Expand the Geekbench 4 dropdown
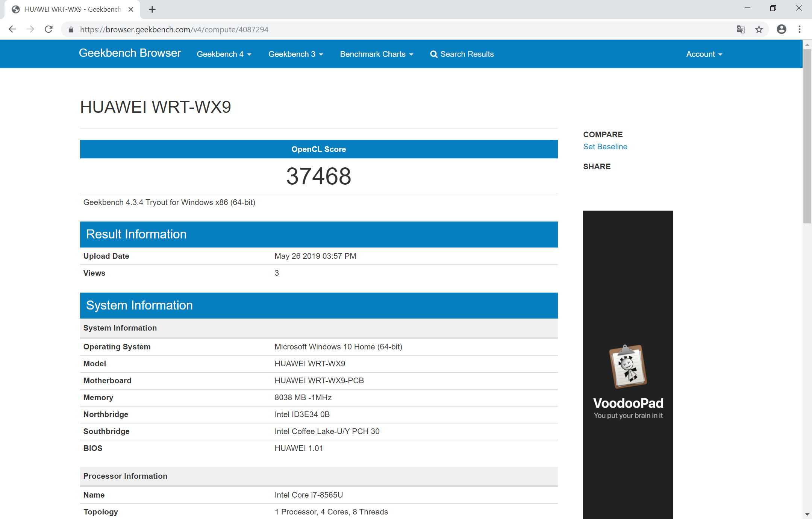Image resolution: width=812 pixels, height=519 pixels. coord(224,54)
